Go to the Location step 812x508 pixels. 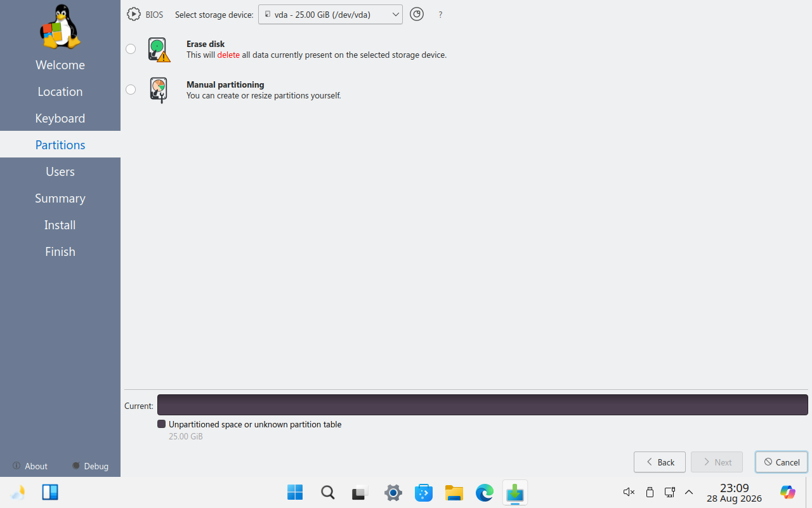60,91
